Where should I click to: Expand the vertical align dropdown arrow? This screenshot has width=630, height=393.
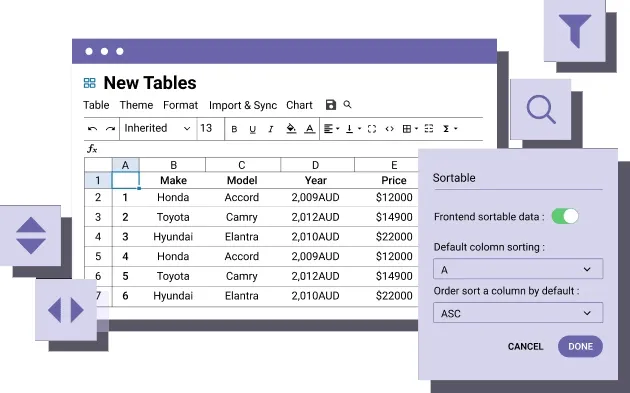pyautogui.click(x=359, y=129)
